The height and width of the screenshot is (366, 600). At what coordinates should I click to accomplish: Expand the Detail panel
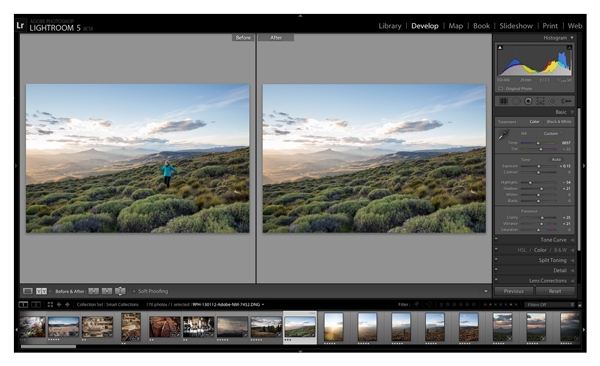tap(572, 271)
